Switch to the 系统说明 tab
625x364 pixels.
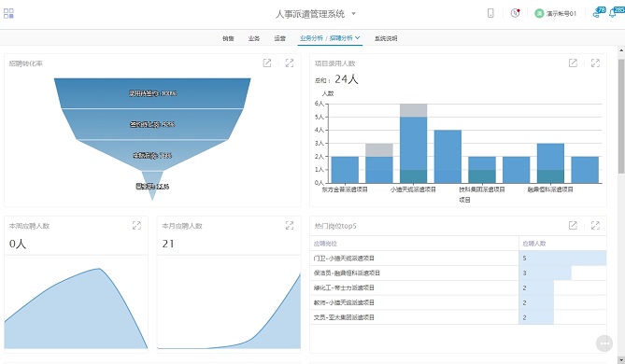pos(386,38)
